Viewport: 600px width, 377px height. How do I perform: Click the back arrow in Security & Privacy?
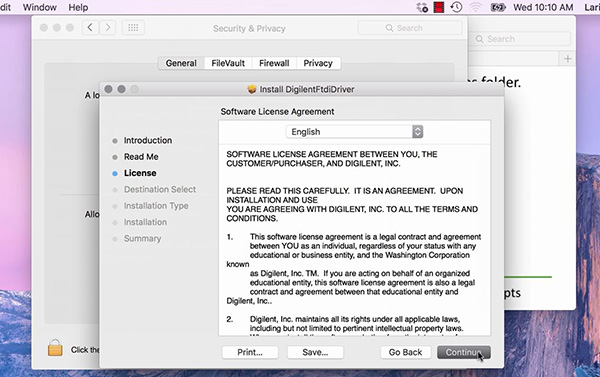click(90, 28)
